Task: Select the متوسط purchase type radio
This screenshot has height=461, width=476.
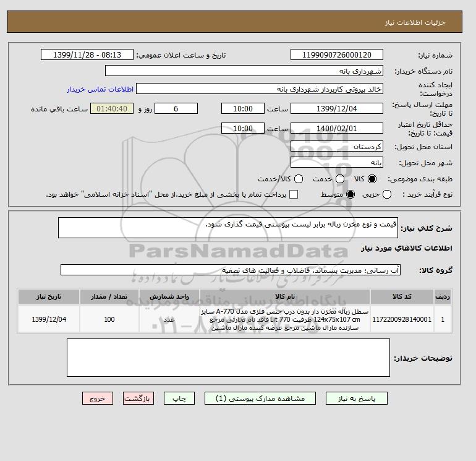Action: [351, 194]
